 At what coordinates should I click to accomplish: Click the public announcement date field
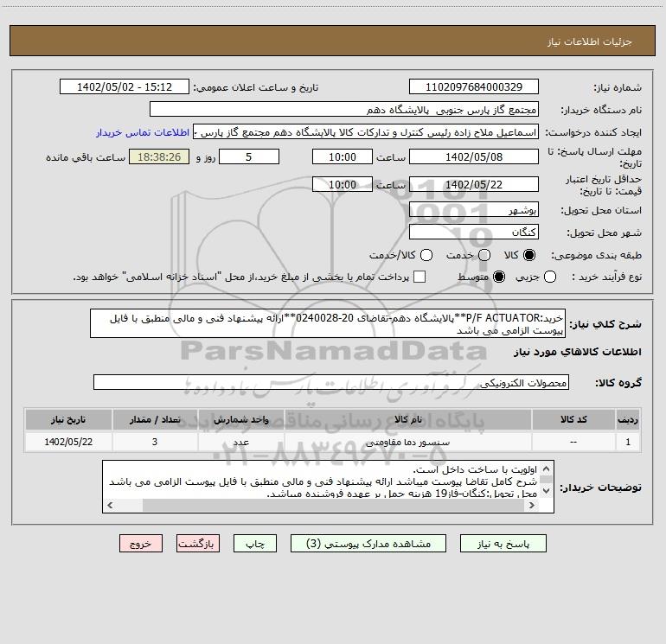pos(125,86)
